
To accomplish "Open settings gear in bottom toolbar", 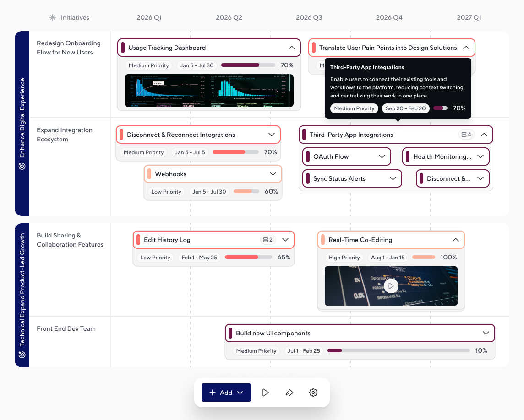I will click(313, 393).
